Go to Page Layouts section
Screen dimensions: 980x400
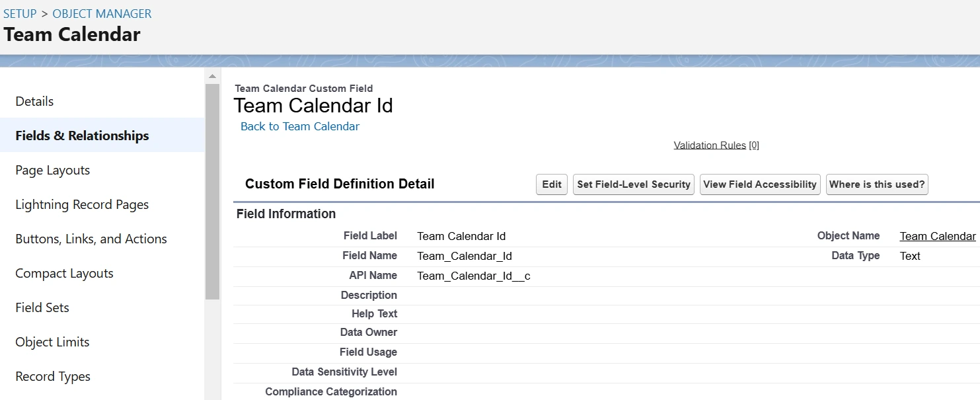click(52, 170)
